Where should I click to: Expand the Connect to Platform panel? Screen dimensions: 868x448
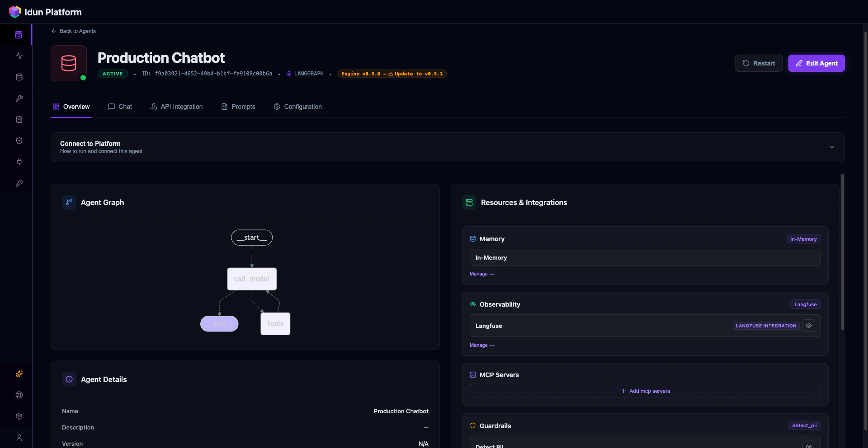pyautogui.click(x=832, y=147)
